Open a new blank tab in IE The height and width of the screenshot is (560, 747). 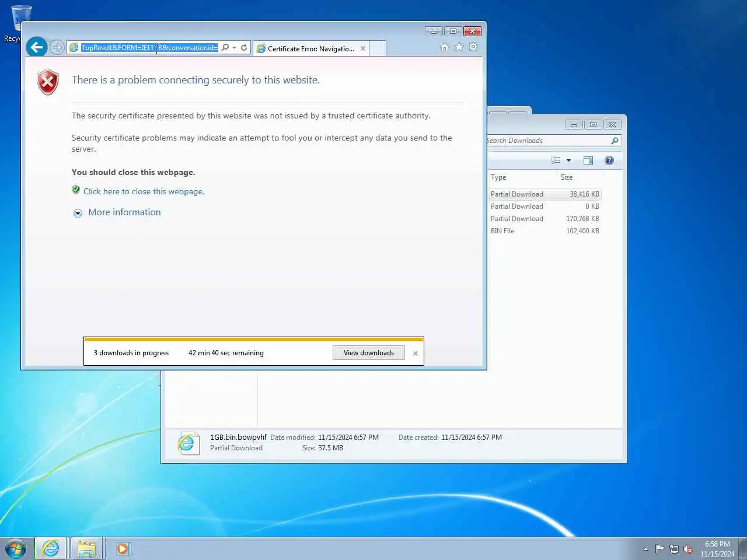tap(378, 48)
